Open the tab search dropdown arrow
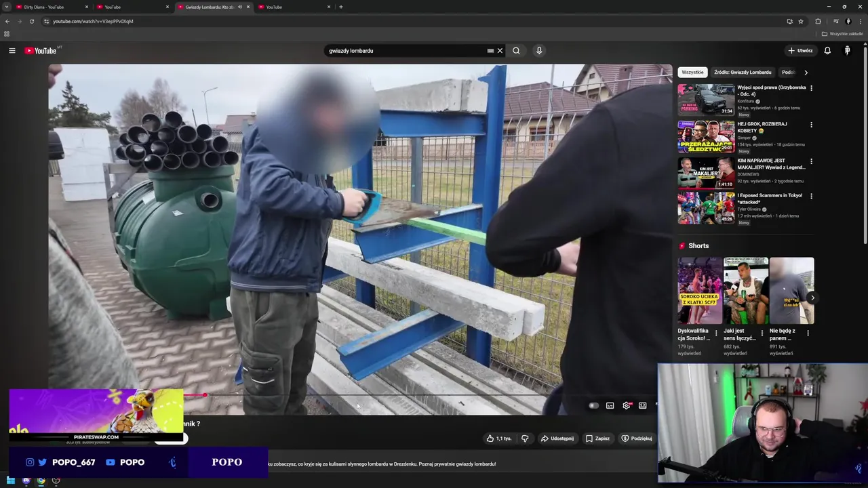This screenshot has width=868, height=488. 6,7
